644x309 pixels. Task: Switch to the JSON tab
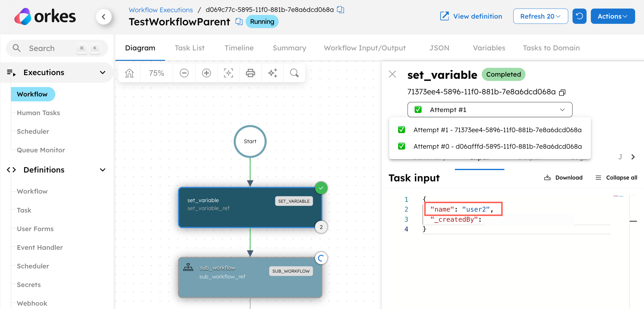coord(439,48)
